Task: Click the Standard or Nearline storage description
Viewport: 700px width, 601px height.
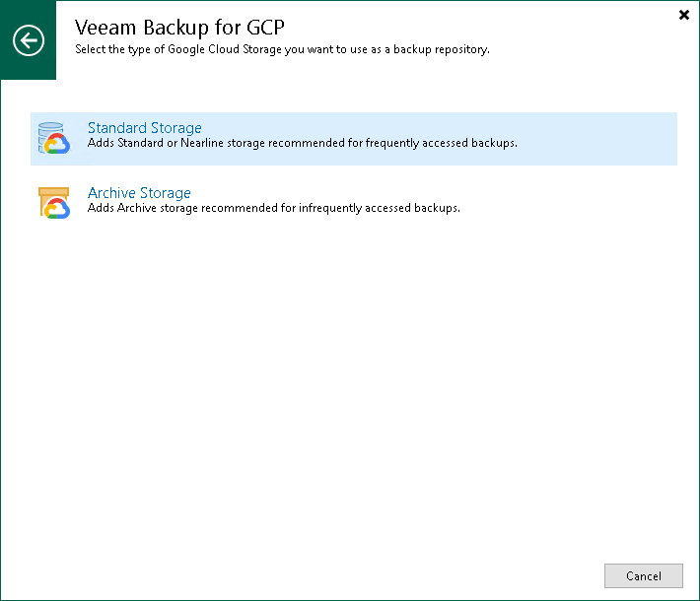Action: [x=303, y=143]
